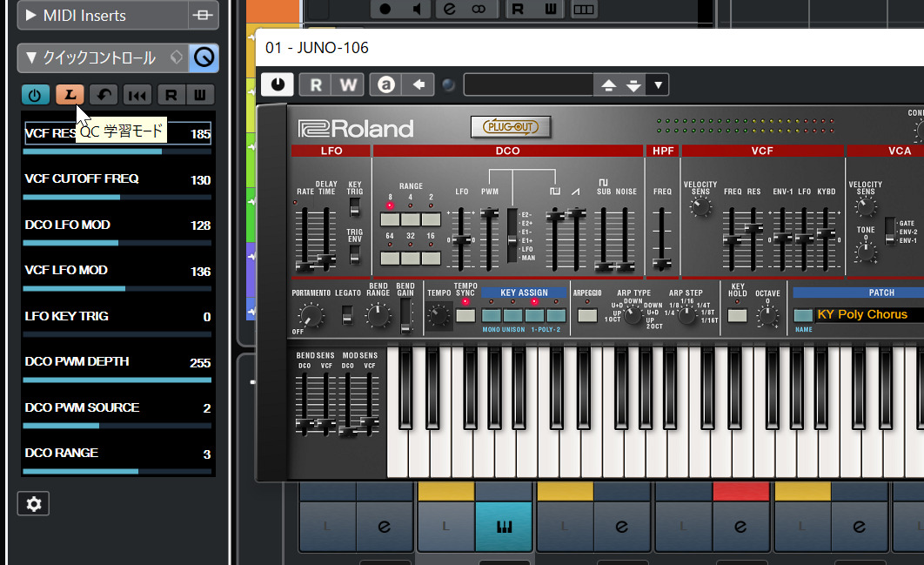
Task: Click the highlighted keyboard pad icon below plugin
Action: tap(504, 526)
